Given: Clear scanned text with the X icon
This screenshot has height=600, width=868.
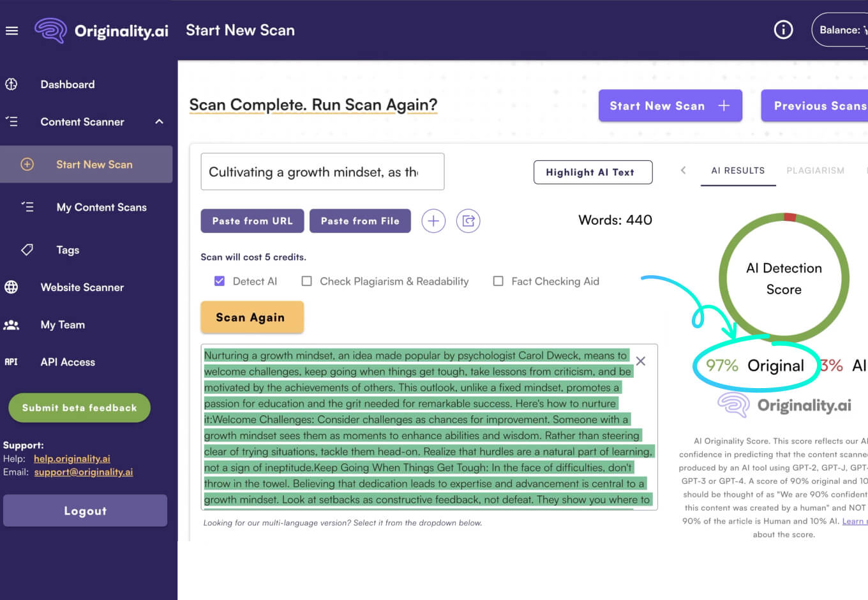Looking at the screenshot, I should [x=641, y=361].
